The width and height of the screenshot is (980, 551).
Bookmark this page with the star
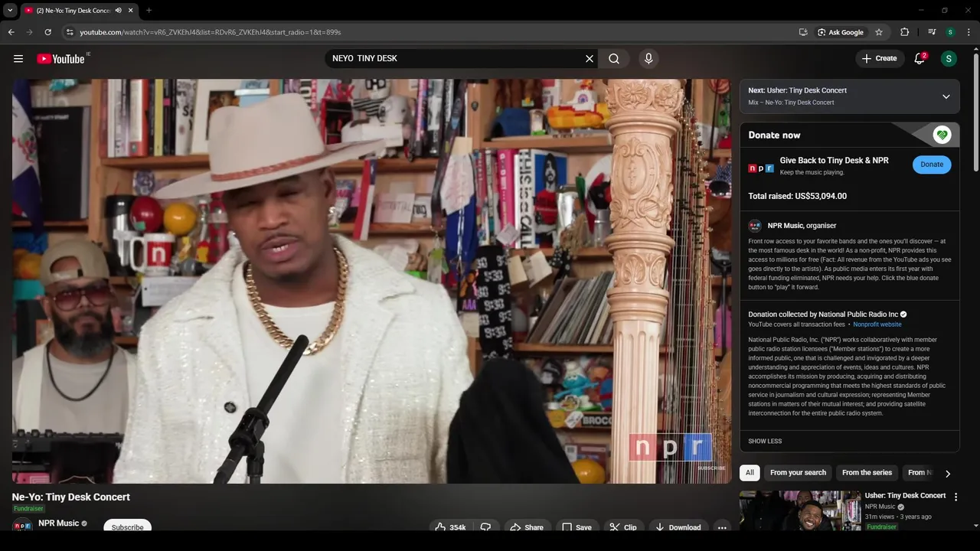click(x=879, y=32)
